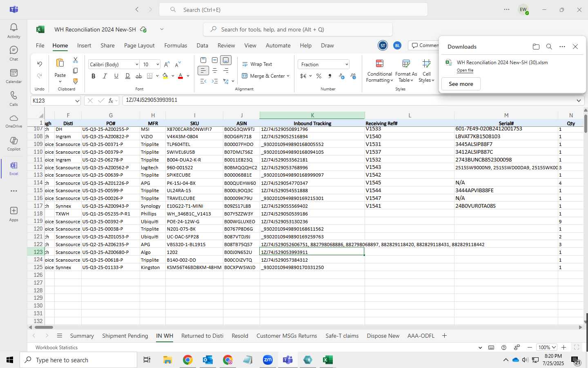Align text to the top
The image size is (588, 368).
click(203, 60)
